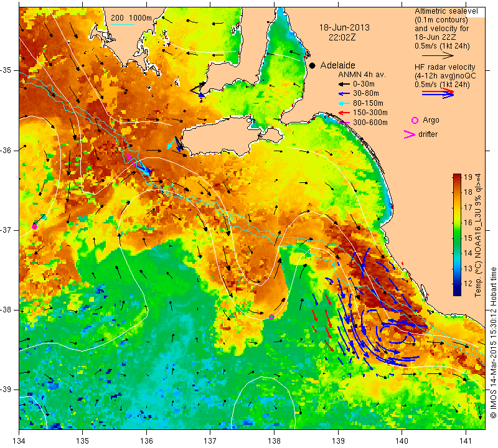
Task: Click the Adelaide city label
Action: coord(337,65)
